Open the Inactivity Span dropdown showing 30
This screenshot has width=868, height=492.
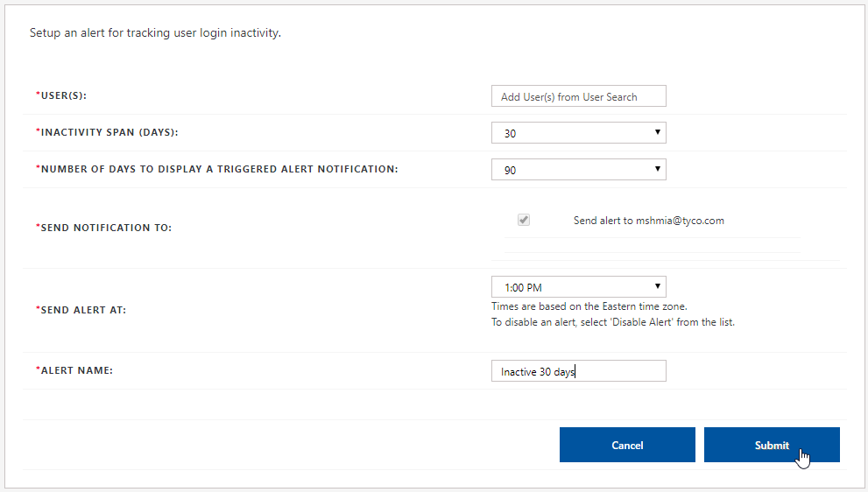578,133
